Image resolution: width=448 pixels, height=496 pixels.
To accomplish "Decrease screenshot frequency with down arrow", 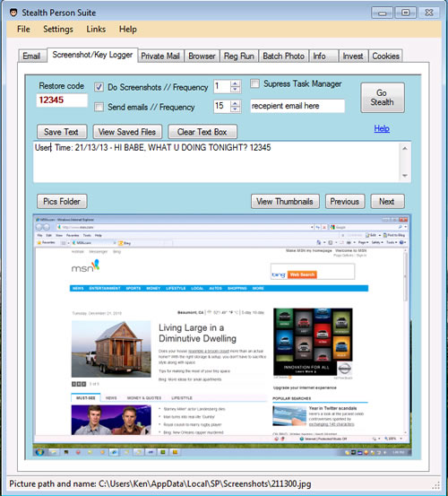I will pyautogui.click(x=235, y=90).
